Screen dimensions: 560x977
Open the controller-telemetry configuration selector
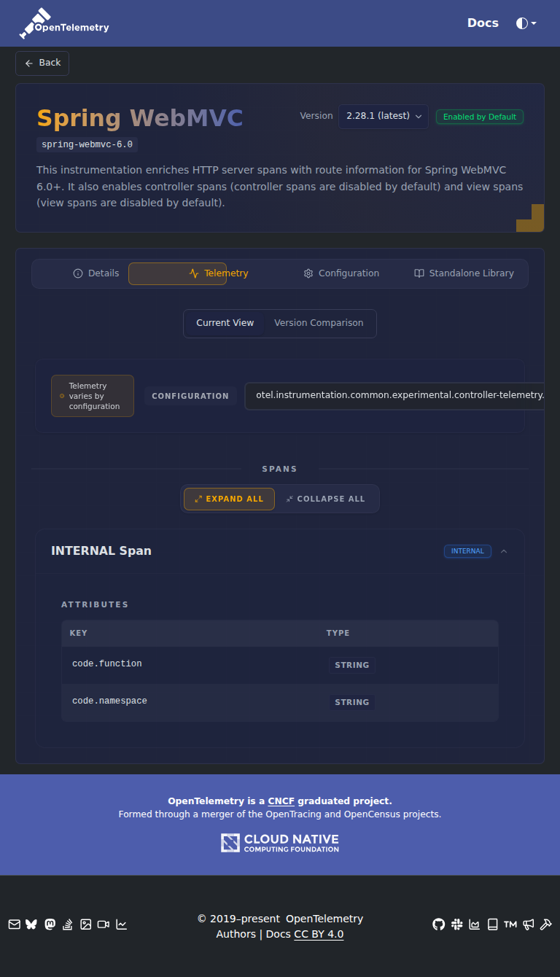coord(394,395)
